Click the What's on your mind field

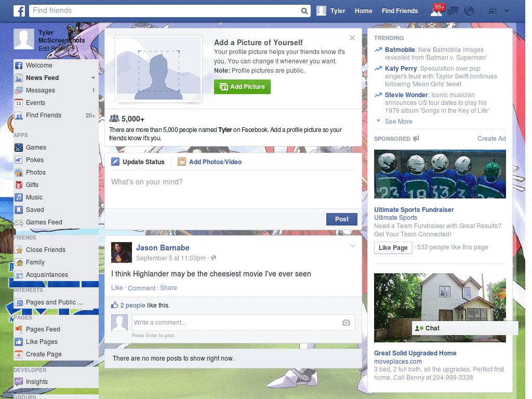(x=233, y=190)
